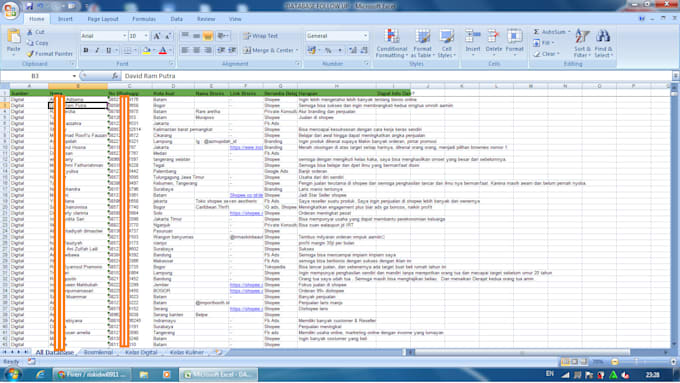Switch to the Page Layout tab
Image resolution: width=680 pixels, height=383 pixels.
[103, 19]
